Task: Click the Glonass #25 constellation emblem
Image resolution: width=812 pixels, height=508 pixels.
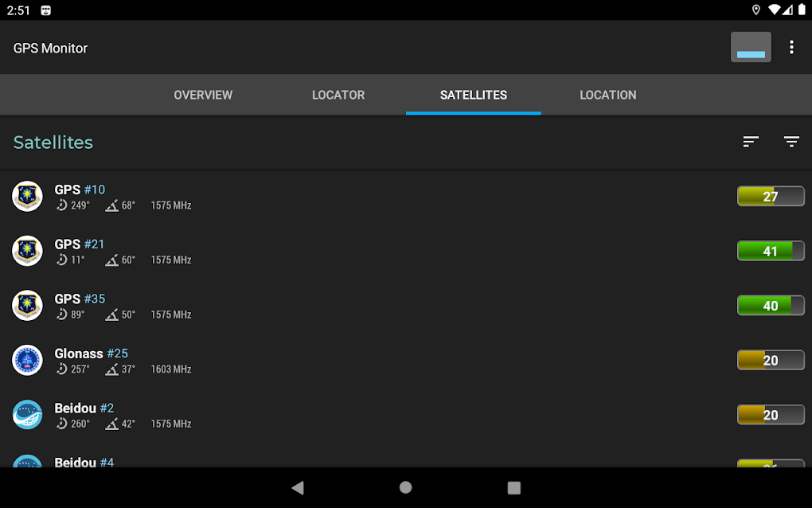Action: (x=27, y=360)
